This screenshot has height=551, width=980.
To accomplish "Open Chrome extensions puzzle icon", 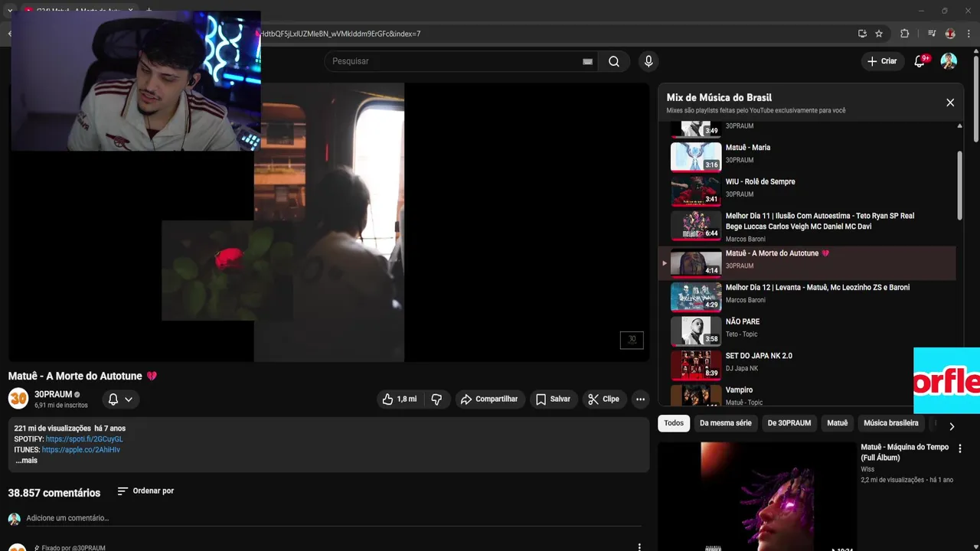I will [904, 34].
